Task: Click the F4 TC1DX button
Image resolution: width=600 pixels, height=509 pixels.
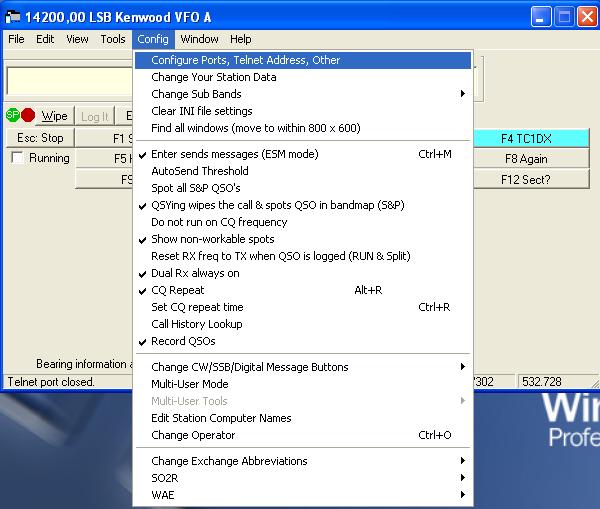Action: coord(530,139)
